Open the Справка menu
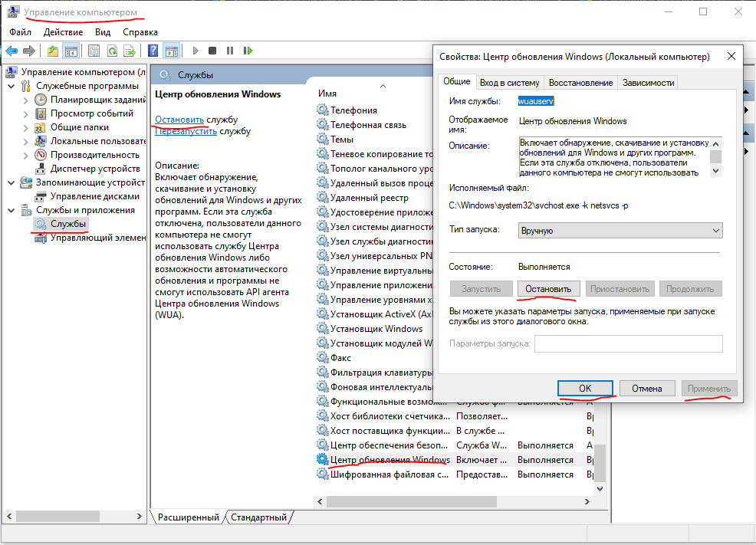756x545 pixels. tap(140, 31)
